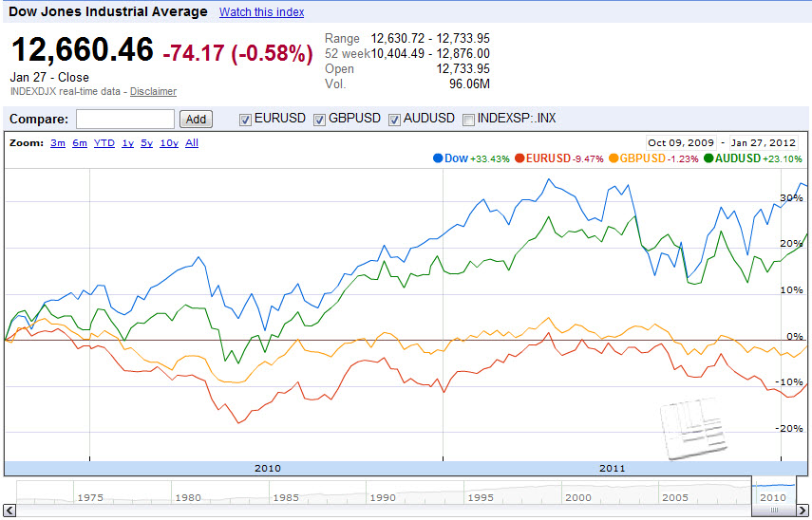Uncheck the GBPUSD comparison checkbox
The image size is (812, 520).
click(320, 120)
